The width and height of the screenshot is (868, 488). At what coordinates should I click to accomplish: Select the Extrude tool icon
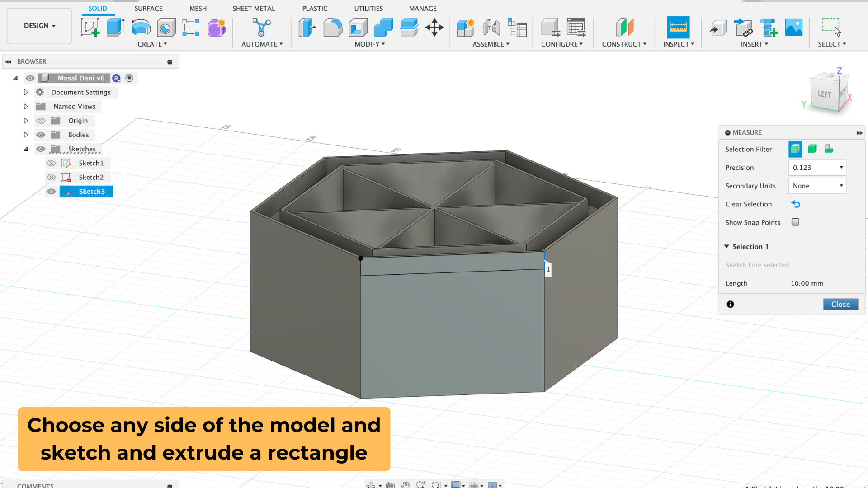115,28
